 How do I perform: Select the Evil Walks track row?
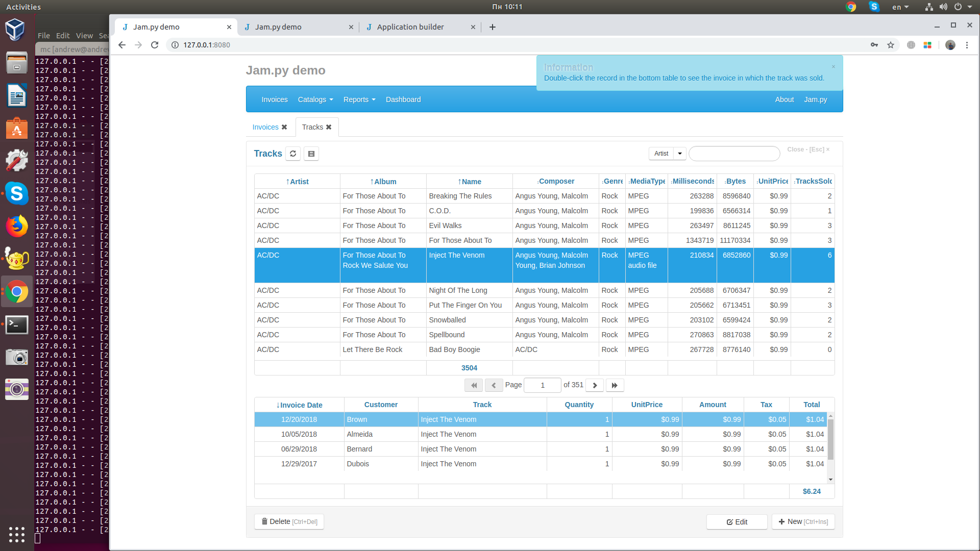pos(544,226)
